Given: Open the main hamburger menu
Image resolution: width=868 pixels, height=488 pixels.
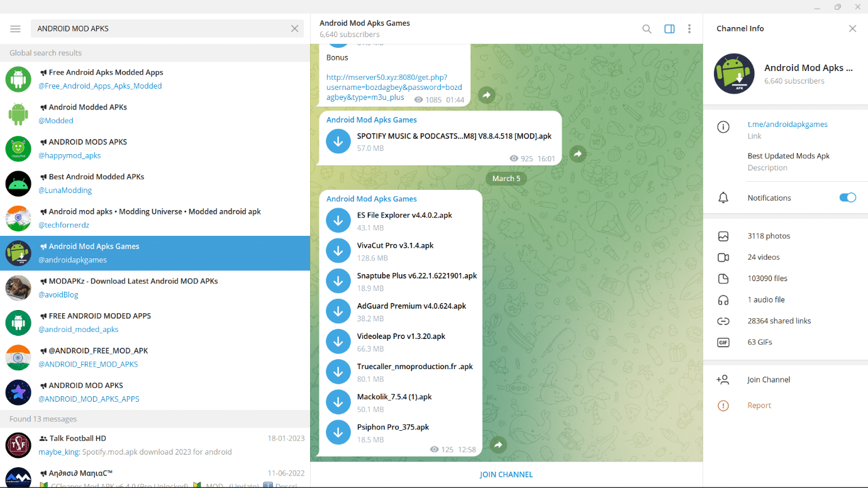Looking at the screenshot, I should pyautogui.click(x=15, y=28).
